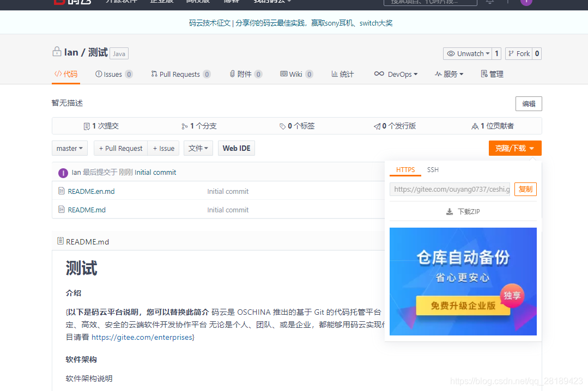Open Initial commit message for README.md row
This screenshot has width=588, height=391.
point(228,210)
